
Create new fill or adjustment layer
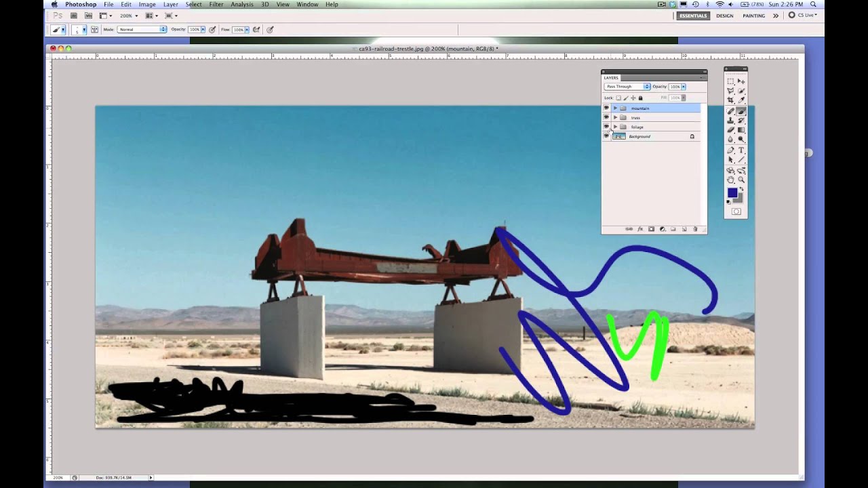click(663, 229)
